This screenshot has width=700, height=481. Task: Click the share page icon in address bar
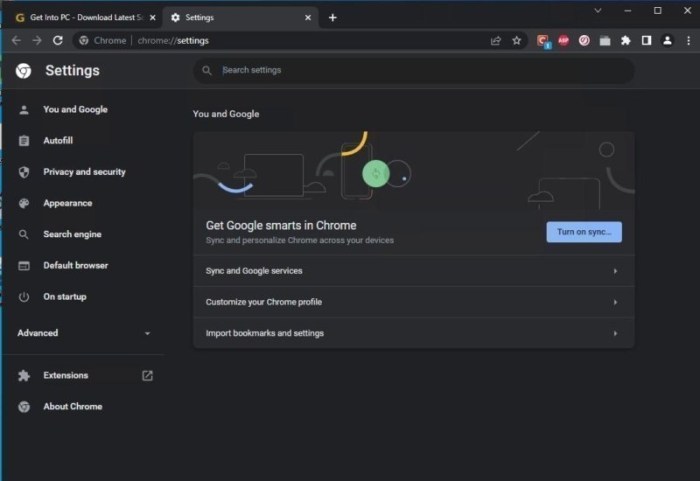tap(496, 41)
